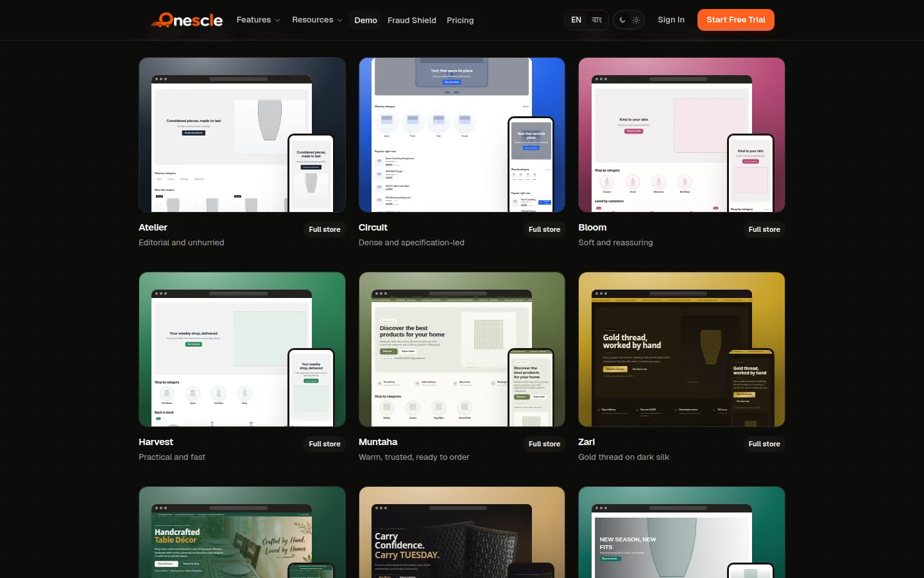Expand the Resources dropdown menu

point(317,20)
